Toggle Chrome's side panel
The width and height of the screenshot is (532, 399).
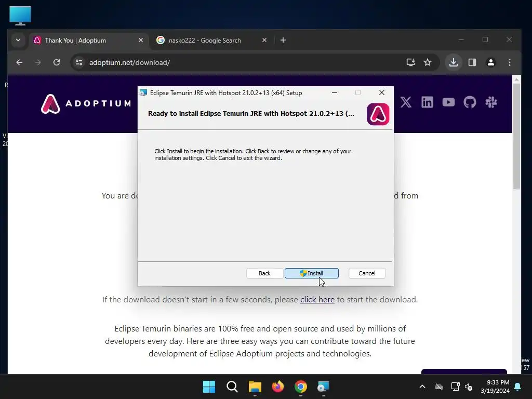(472, 62)
